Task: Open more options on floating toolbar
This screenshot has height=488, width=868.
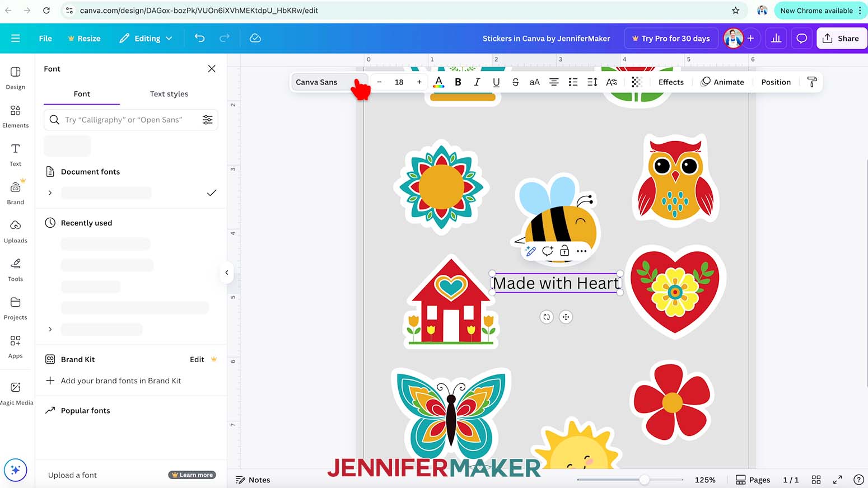Action: click(582, 251)
